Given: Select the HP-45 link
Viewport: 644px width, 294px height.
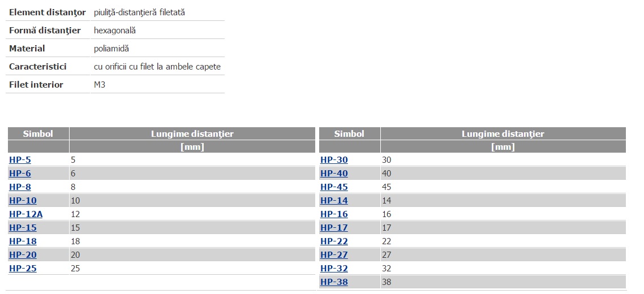Looking at the screenshot, I should tap(334, 187).
